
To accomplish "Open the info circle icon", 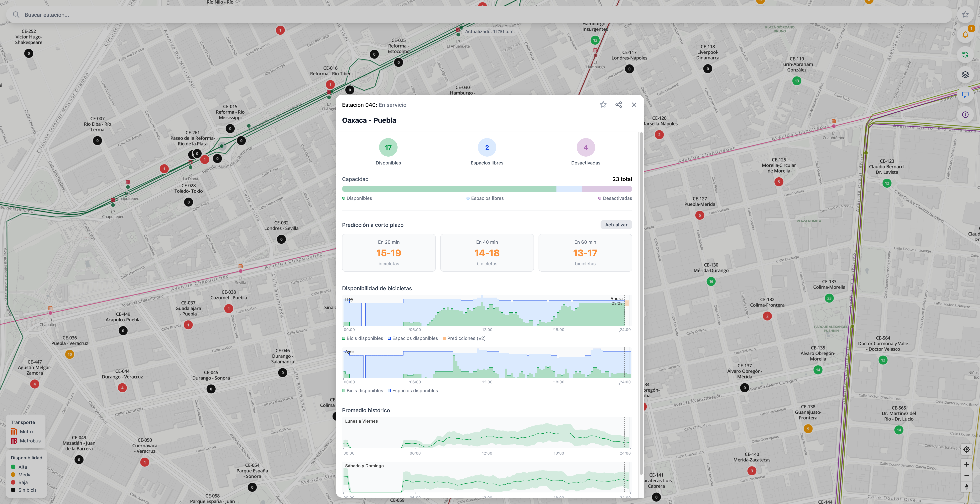I will pos(965,115).
